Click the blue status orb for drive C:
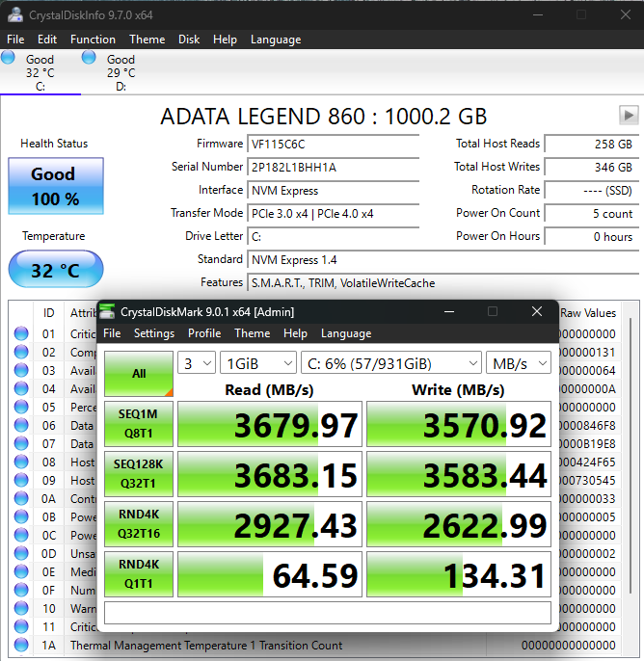644x661 pixels. tap(8, 58)
